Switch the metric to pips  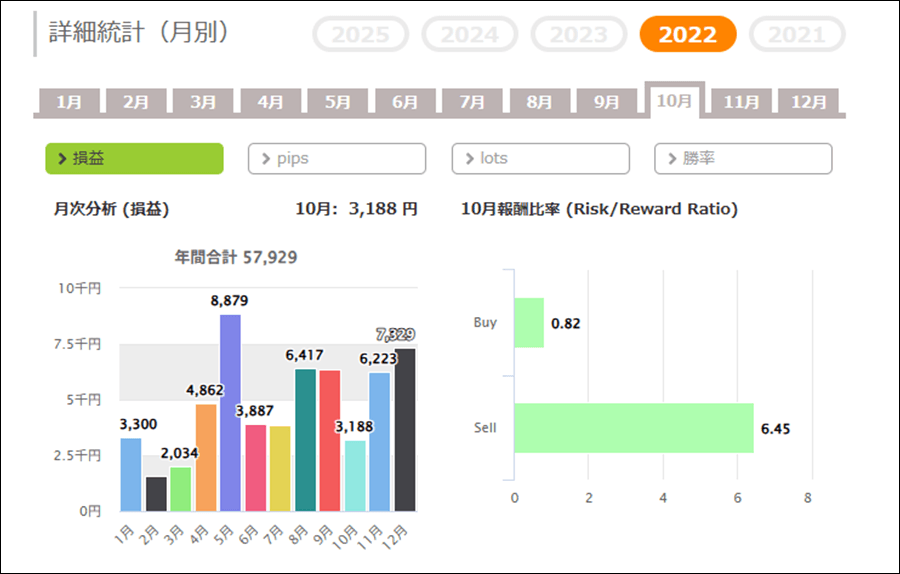[x=337, y=158]
